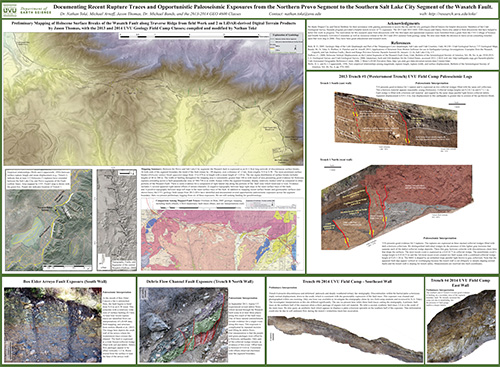Click the UVU Department of Earth Science logo
The image size is (500, 367).
click(27, 10)
